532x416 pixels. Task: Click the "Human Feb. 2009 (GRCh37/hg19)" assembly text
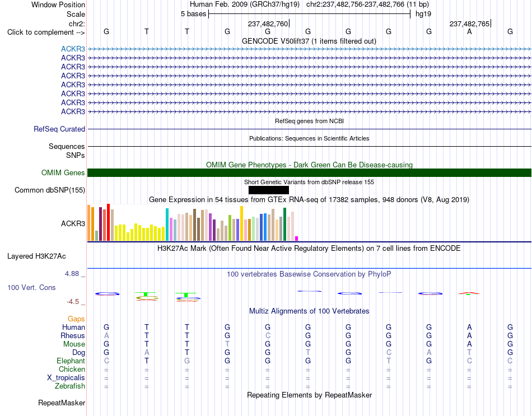click(x=245, y=4)
